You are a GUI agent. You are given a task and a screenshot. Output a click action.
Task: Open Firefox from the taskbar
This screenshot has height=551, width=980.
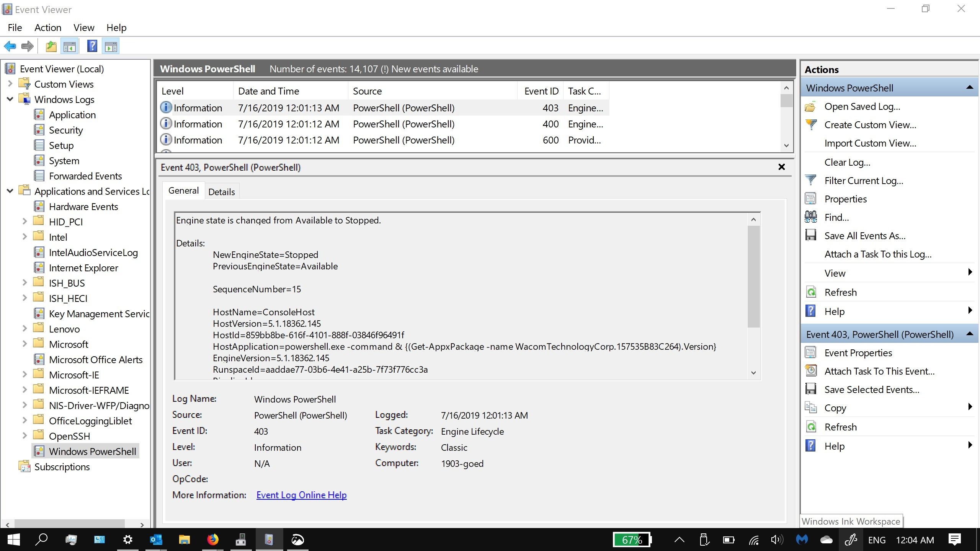[x=212, y=540]
